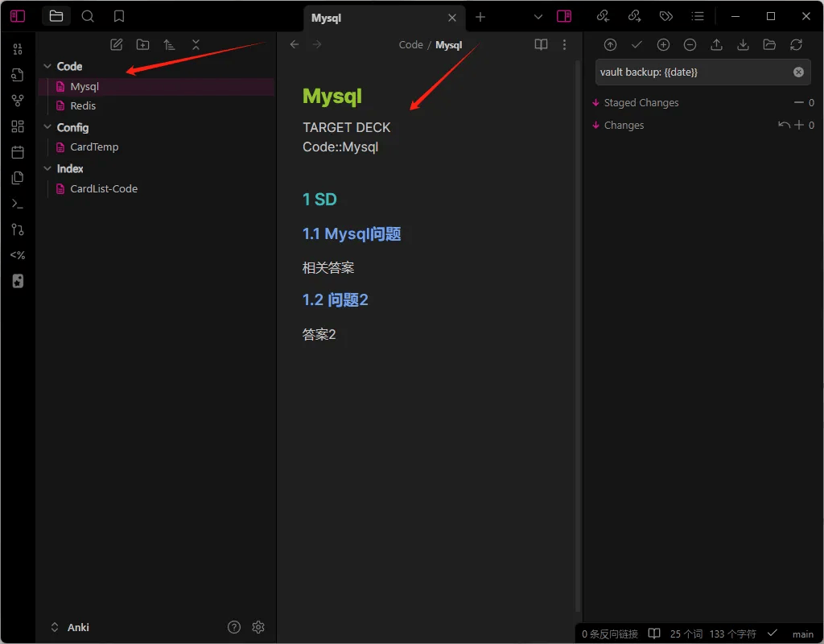Stage all changes
This screenshot has width=824, height=644.
(x=663, y=45)
